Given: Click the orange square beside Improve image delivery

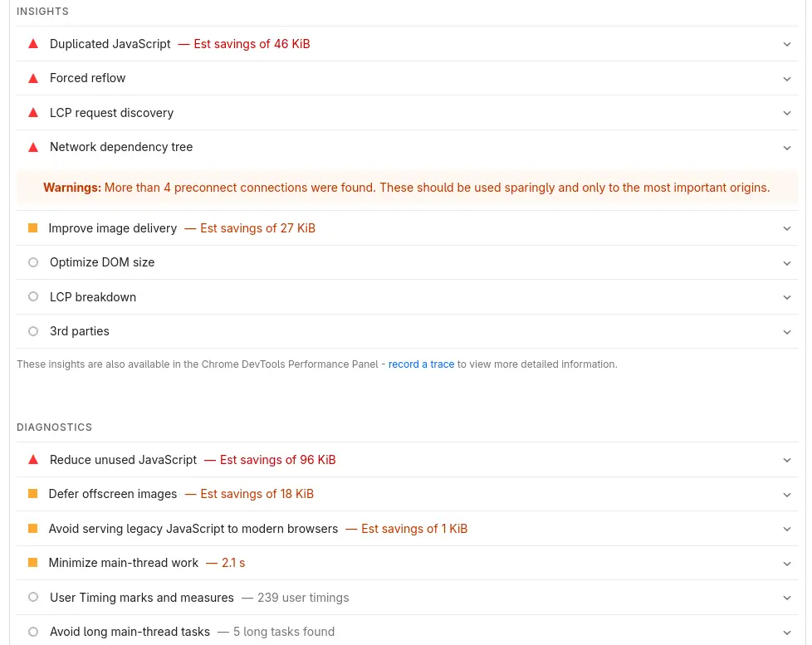Looking at the screenshot, I should pos(33,228).
